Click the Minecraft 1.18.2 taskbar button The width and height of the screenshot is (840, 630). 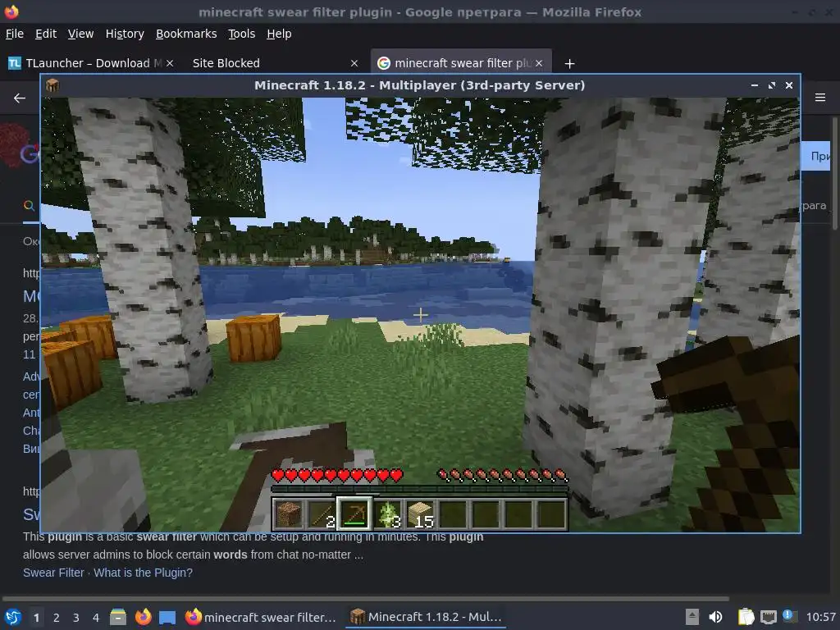point(426,617)
